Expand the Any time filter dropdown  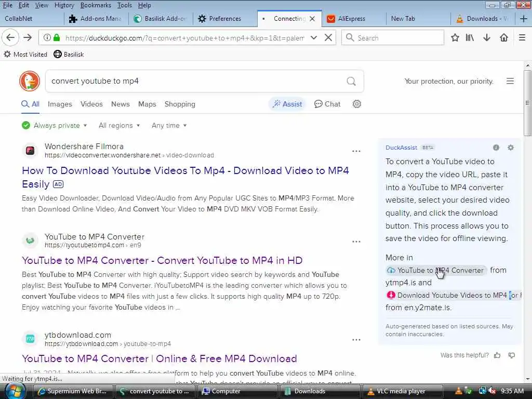(x=169, y=125)
